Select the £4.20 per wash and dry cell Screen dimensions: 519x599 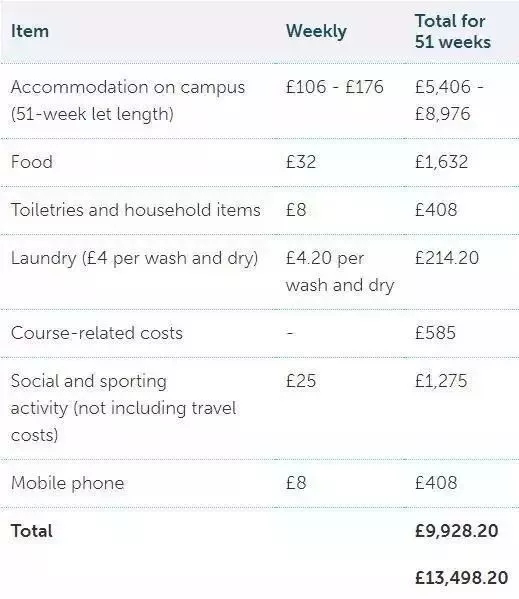click(x=340, y=272)
